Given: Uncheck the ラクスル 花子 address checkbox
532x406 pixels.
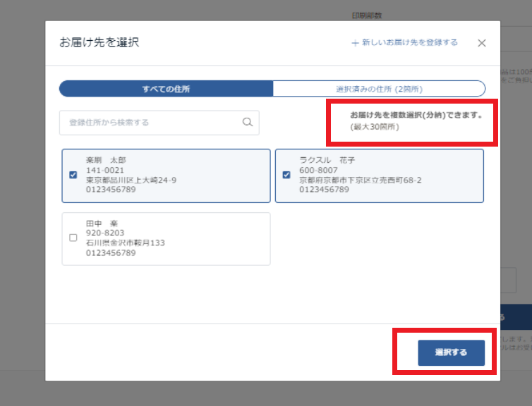Looking at the screenshot, I should click(x=286, y=175).
